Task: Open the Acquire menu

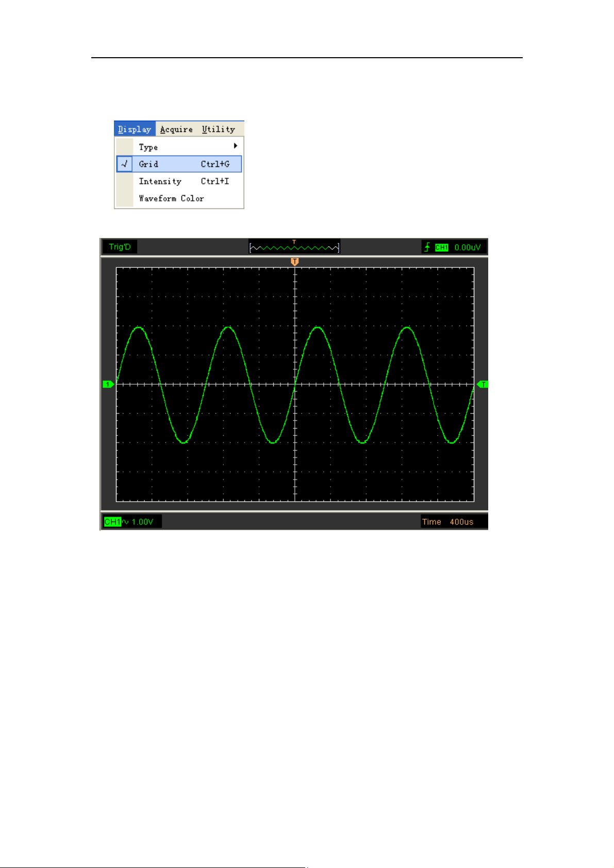Action: [176, 129]
